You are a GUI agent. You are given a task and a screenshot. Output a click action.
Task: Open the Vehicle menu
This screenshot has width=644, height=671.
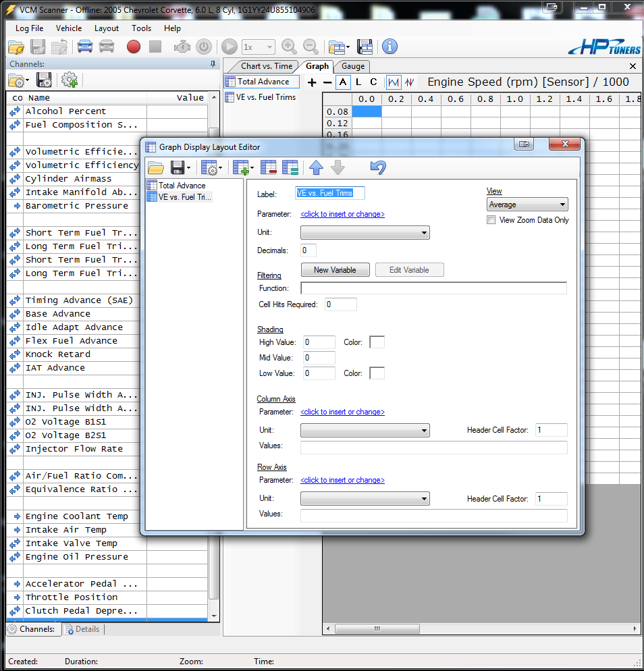[x=68, y=28]
